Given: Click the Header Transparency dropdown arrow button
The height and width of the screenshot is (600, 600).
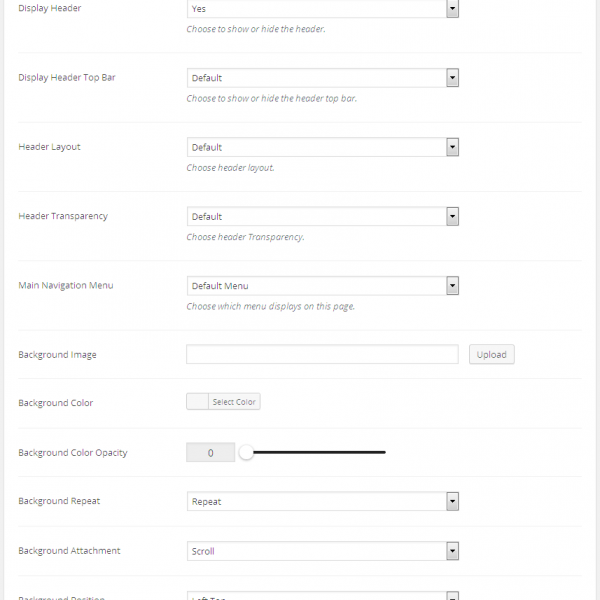Looking at the screenshot, I should (452, 216).
